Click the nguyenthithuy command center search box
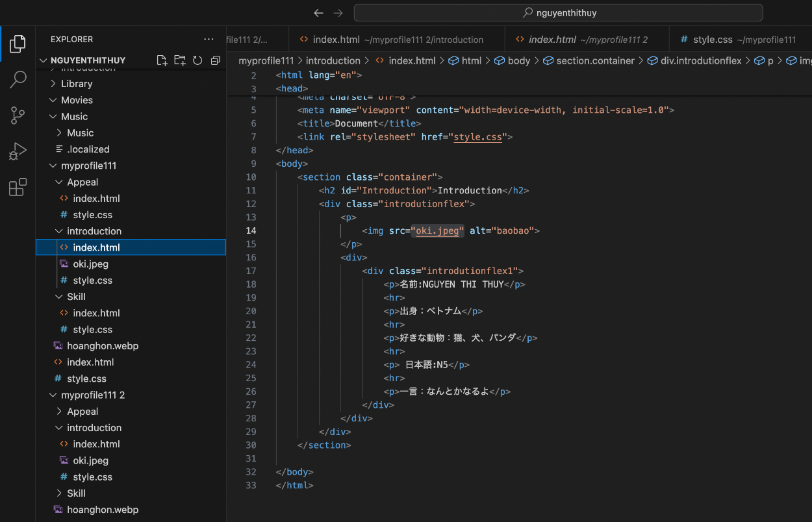The image size is (812, 522). pyautogui.click(x=558, y=13)
